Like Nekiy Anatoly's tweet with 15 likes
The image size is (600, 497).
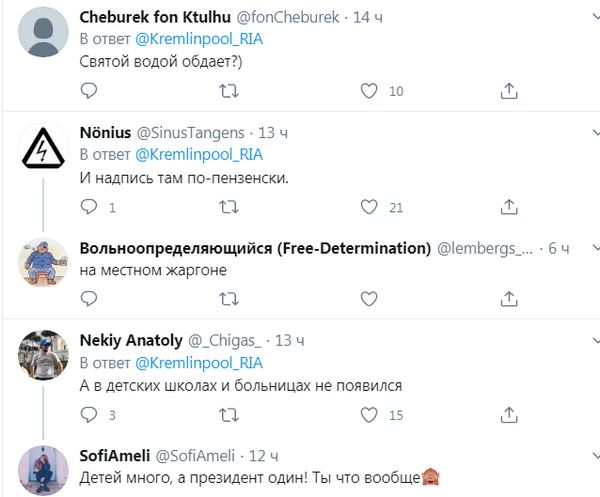(369, 414)
